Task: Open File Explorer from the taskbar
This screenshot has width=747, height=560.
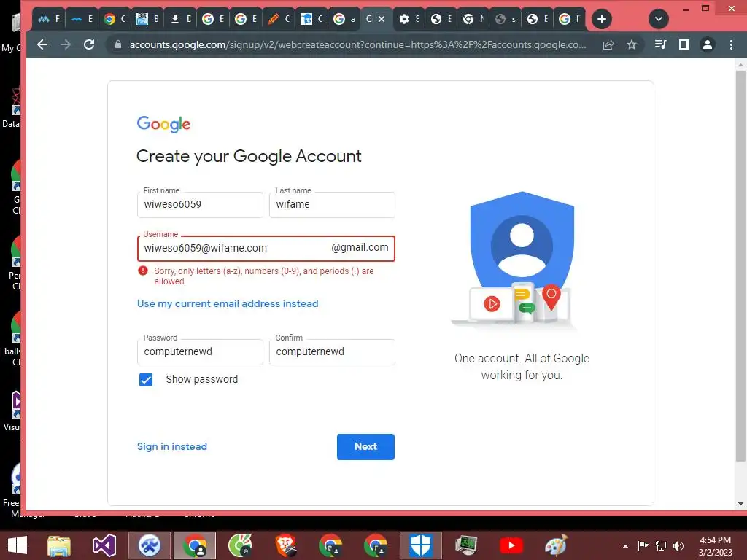Action: pyautogui.click(x=59, y=545)
